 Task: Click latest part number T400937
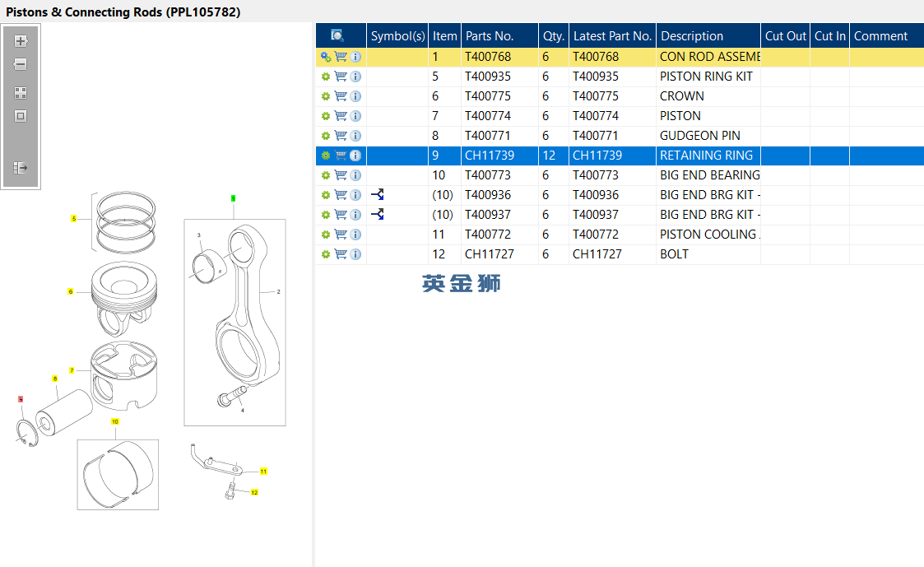[x=596, y=215]
